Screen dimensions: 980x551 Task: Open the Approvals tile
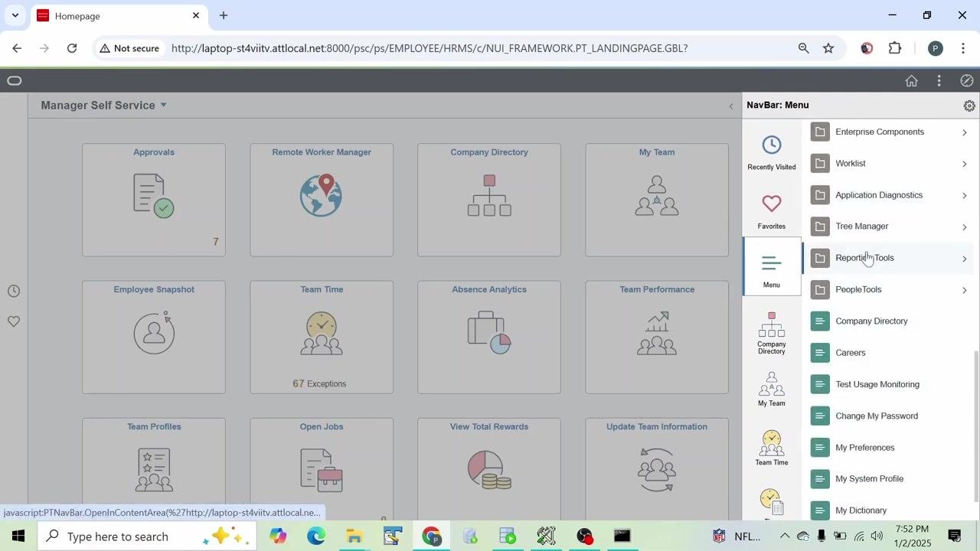tap(154, 200)
